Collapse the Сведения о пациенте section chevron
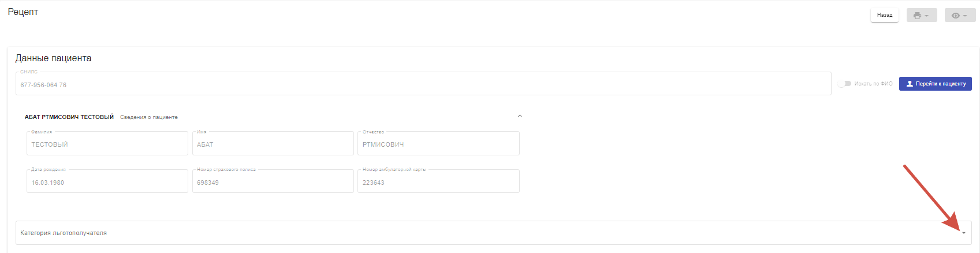980x253 pixels. coord(520,116)
